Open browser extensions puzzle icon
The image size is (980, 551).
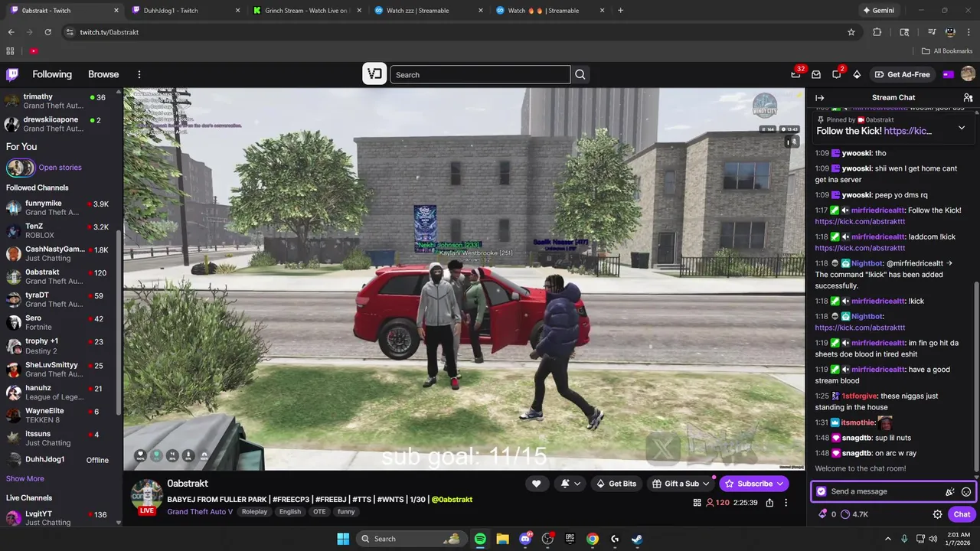pos(877,32)
